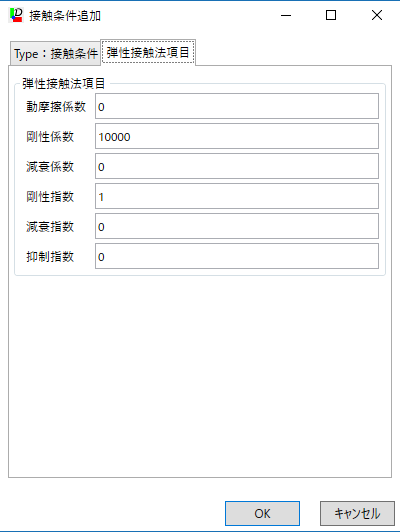The width and height of the screenshot is (400, 532).
Task: Click the 弾性接触法項目 group box heading
Action: click(64, 83)
